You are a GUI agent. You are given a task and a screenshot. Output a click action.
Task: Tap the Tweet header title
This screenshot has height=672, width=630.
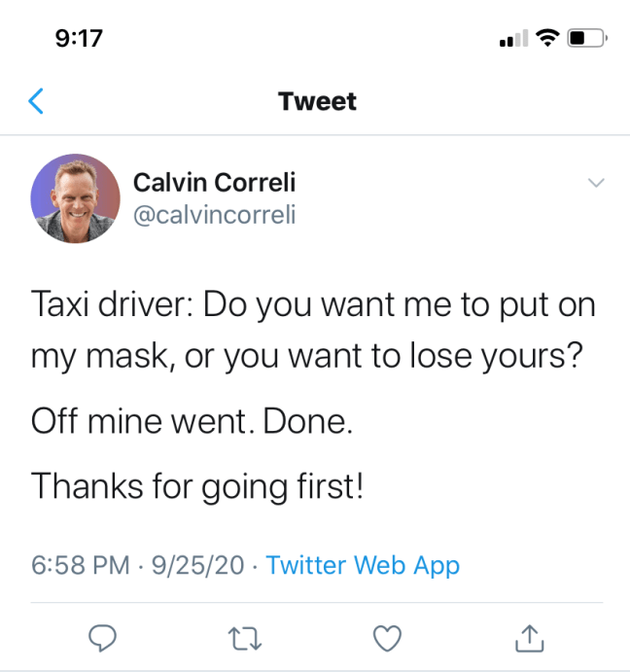[x=317, y=101]
